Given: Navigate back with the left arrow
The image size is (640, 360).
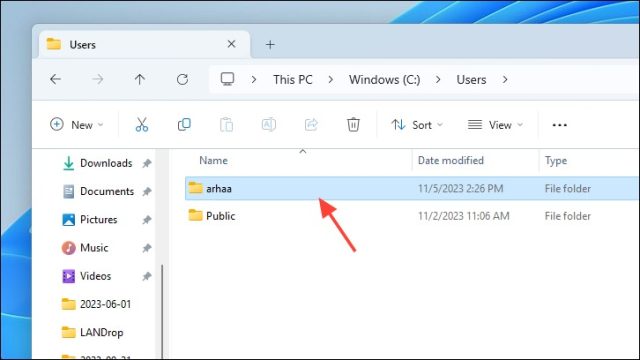Looking at the screenshot, I should point(56,79).
